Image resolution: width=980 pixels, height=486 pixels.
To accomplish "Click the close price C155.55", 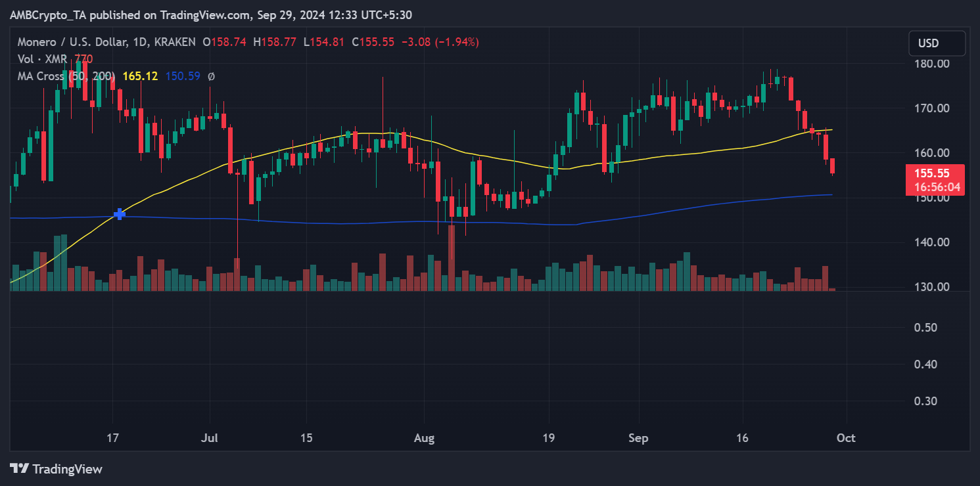I will 373,41.
